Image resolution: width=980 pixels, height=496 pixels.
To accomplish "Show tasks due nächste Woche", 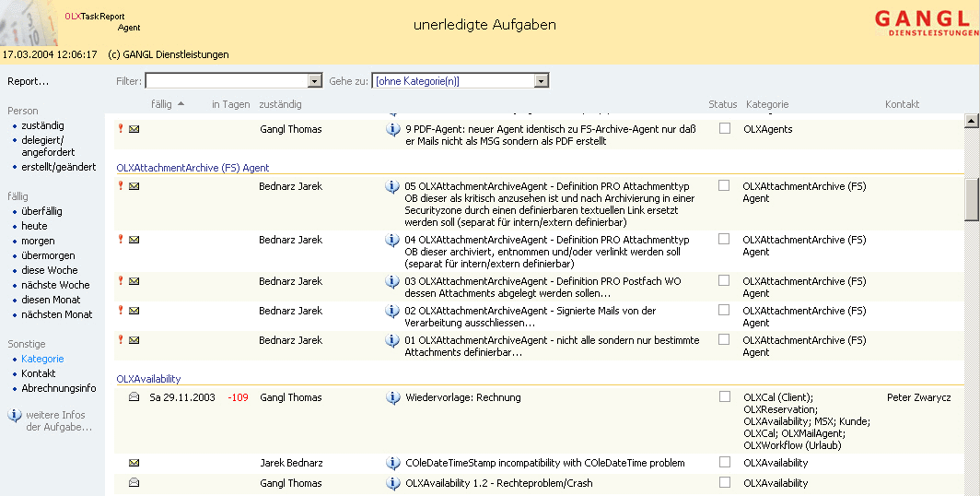I will 55,285.
